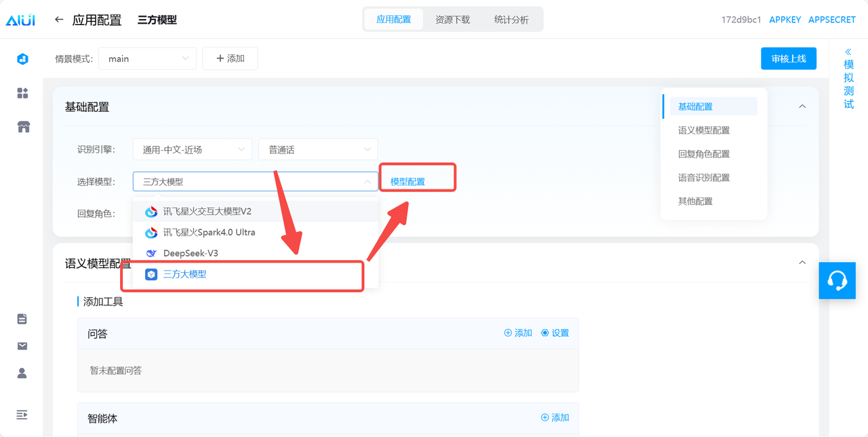The width and height of the screenshot is (868, 437).
Task: Jump to 基础配置 in anchor nav
Action: point(713,107)
